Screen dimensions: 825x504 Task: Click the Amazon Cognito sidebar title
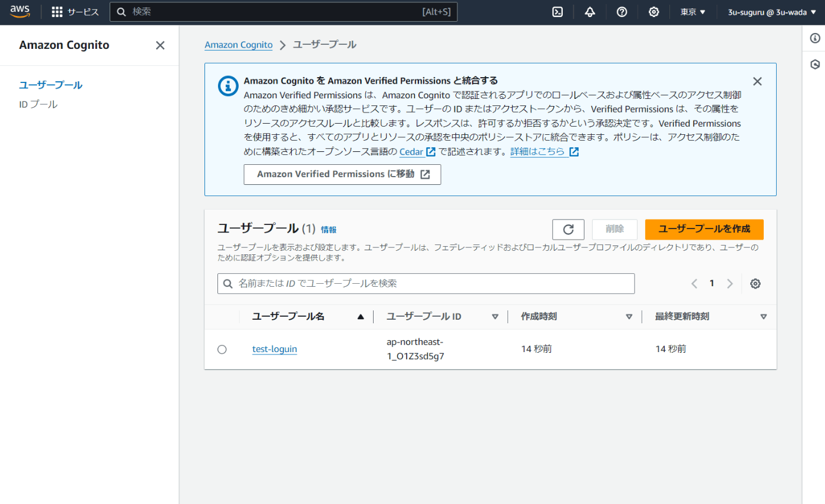point(64,45)
